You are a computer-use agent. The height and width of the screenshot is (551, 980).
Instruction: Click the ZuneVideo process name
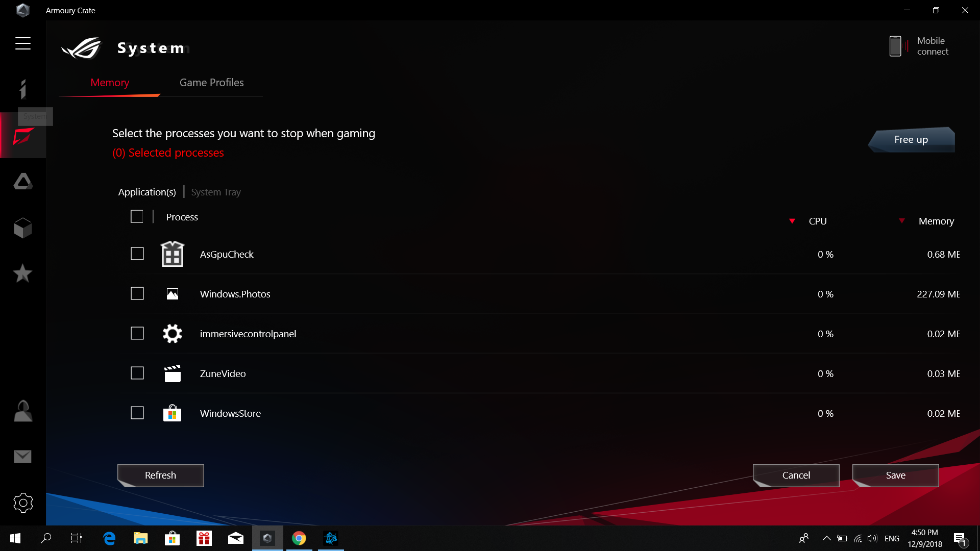coord(223,373)
